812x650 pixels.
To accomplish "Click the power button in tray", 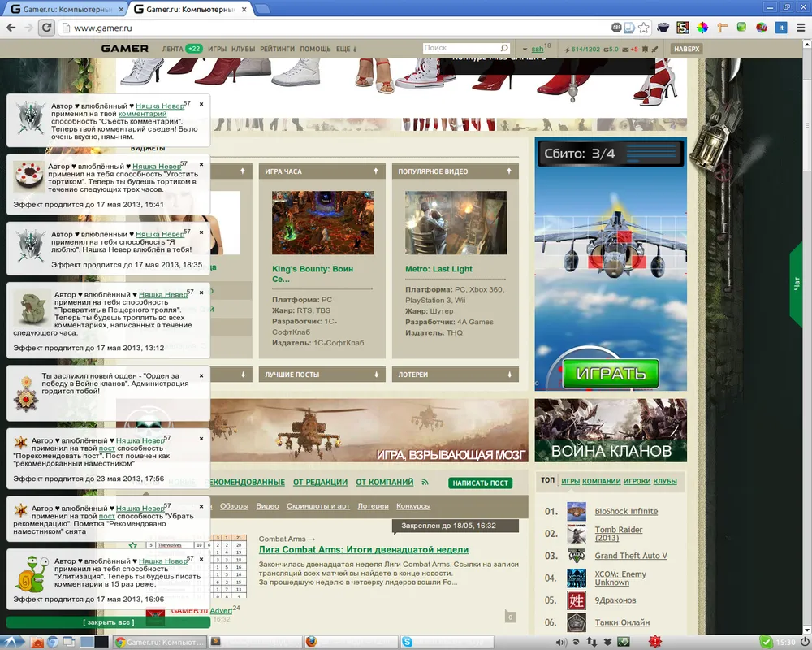I will coord(804,642).
